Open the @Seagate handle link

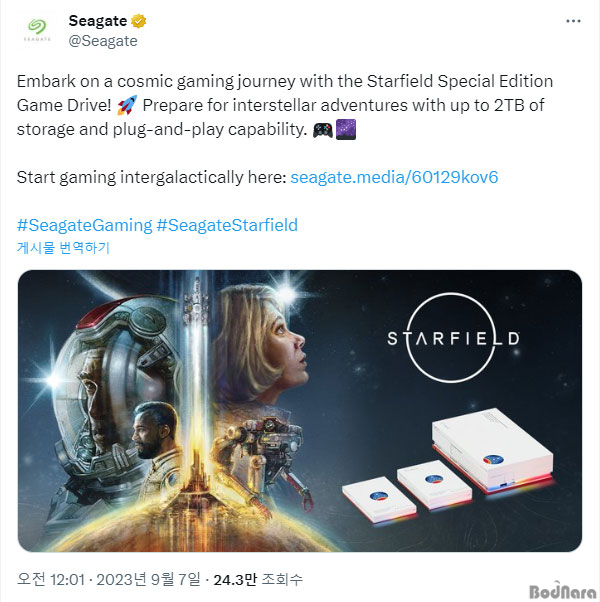pyautogui.click(x=103, y=41)
